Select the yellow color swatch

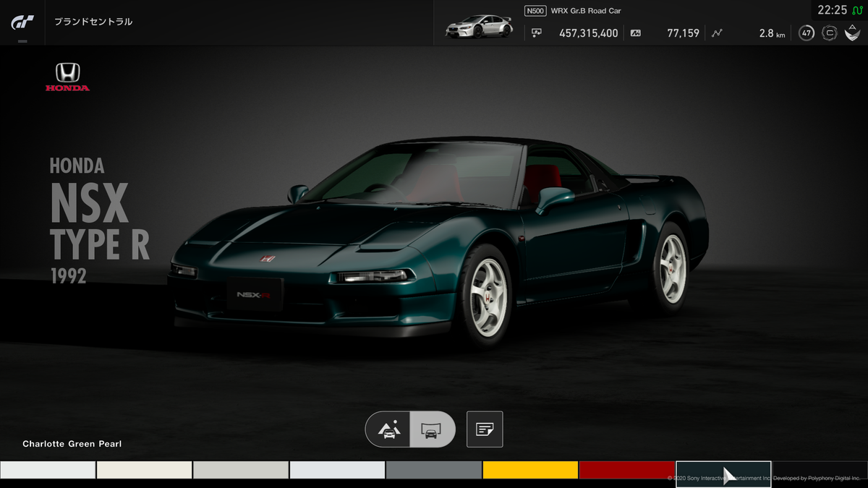(x=530, y=470)
